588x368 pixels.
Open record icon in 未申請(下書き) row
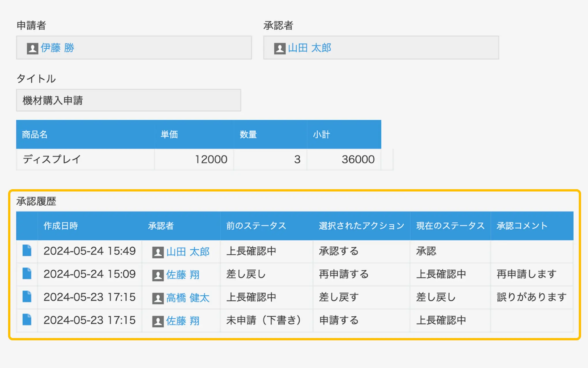point(27,320)
